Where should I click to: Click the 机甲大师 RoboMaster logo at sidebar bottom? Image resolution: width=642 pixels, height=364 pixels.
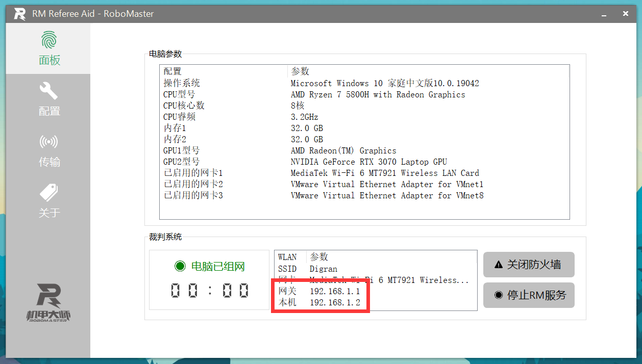(49, 302)
